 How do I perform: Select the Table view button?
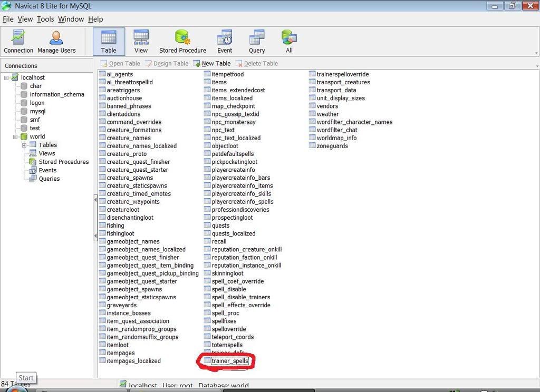109,42
